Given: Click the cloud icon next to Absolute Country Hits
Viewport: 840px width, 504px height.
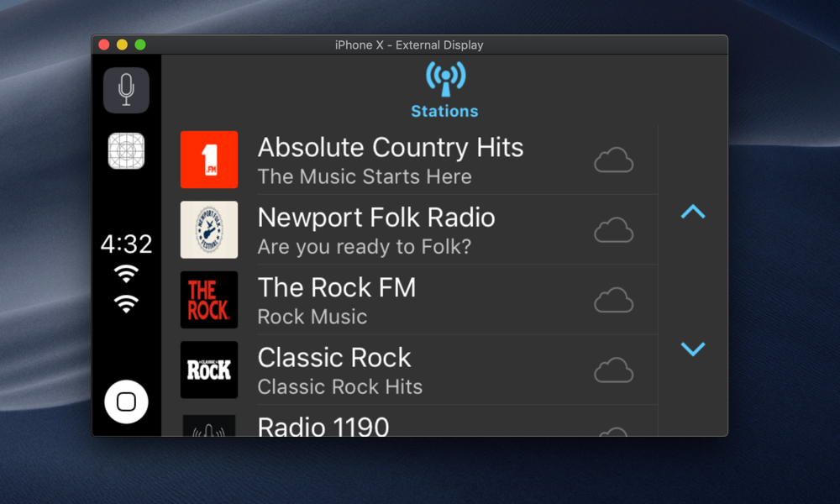Looking at the screenshot, I should pos(613,160).
